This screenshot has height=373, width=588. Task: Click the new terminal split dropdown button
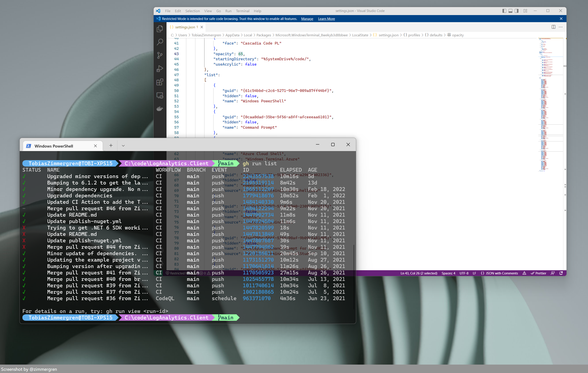tap(123, 146)
